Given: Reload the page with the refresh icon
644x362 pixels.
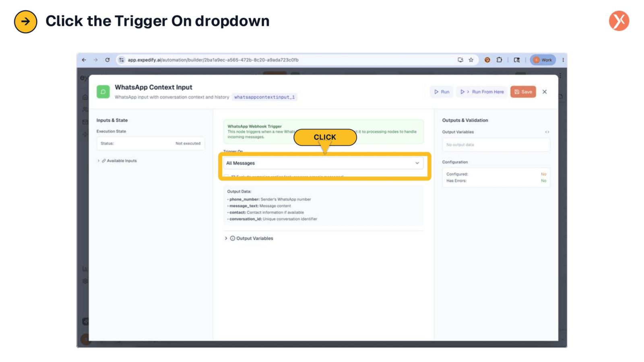Looking at the screenshot, I should (107, 60).
